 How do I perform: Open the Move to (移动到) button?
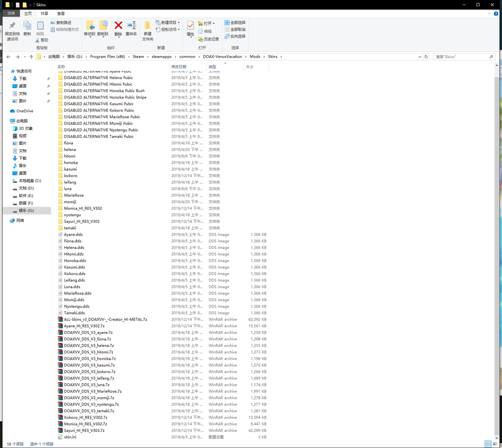coord(90,28)
